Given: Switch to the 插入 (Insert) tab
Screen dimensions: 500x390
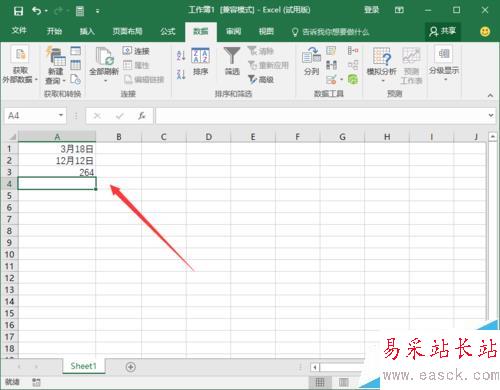Looking at the screenshot, I should (87, 31).
